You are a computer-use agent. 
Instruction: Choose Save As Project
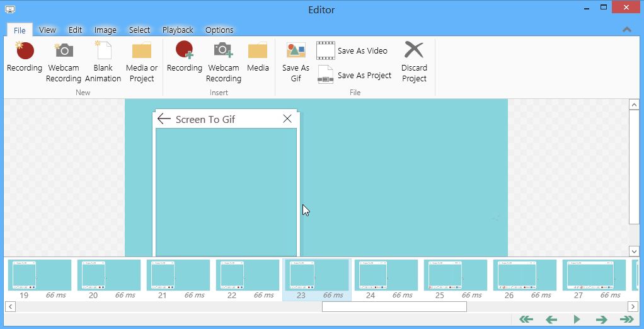tap(354, 75)
